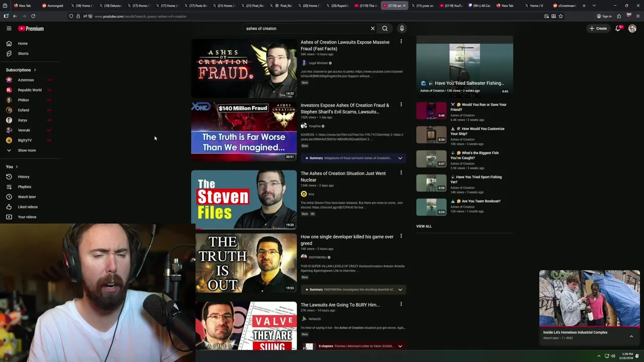The height and width of the screenshot is (362, 644).
Task: Open the Ashes of Creation Fraud thumbnail
Action: pyautogui.click(x=244, y=68)
